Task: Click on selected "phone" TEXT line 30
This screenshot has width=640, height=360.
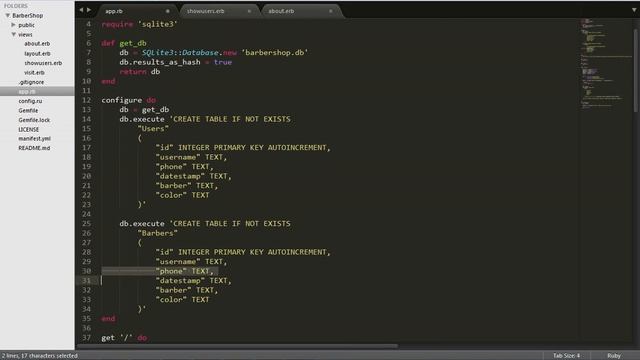Action: 184,271
